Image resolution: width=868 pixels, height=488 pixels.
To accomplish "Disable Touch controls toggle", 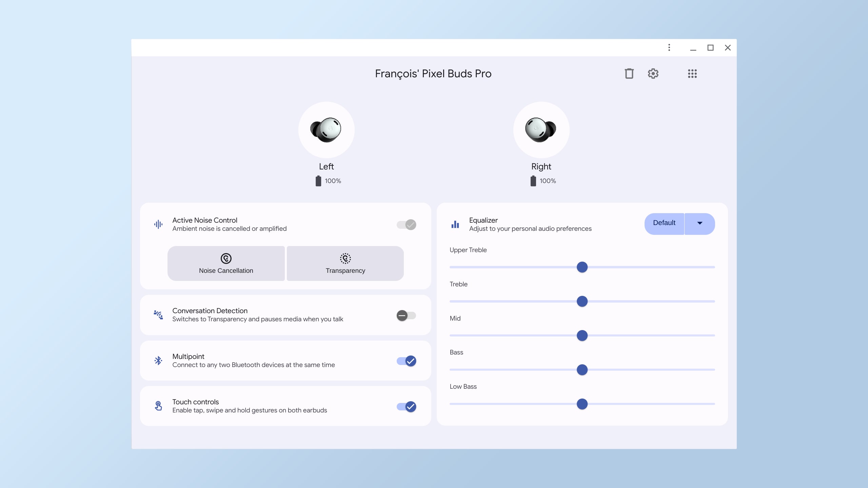I will coord(407,406).
